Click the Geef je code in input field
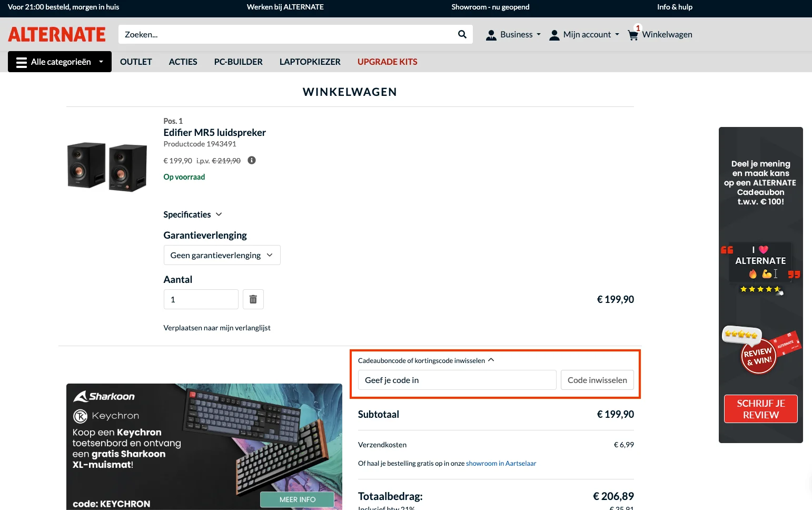This screenshot has height=510, width=812. [456, 379]
